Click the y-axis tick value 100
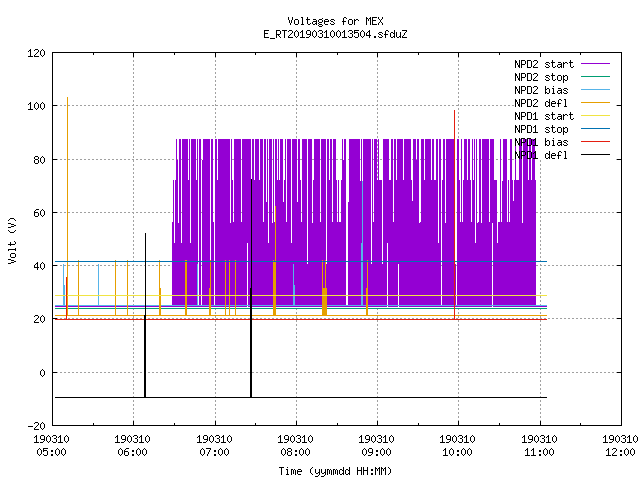The image size is (640, 480). pyautogui.click(x=36, y=106)
